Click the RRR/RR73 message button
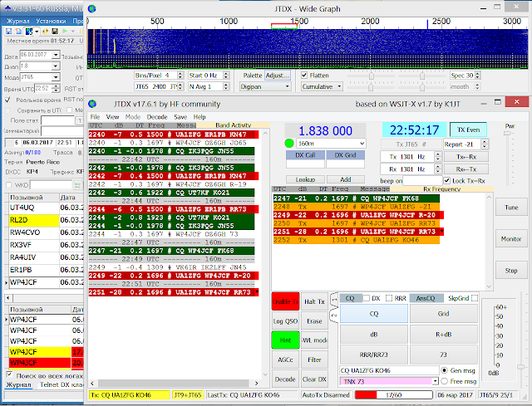 373,355
